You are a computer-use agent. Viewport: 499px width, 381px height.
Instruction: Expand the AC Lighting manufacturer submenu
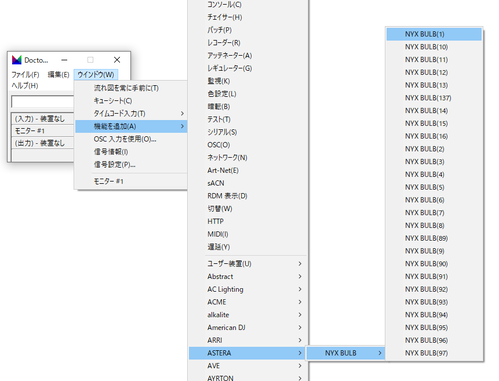[248, 289]
